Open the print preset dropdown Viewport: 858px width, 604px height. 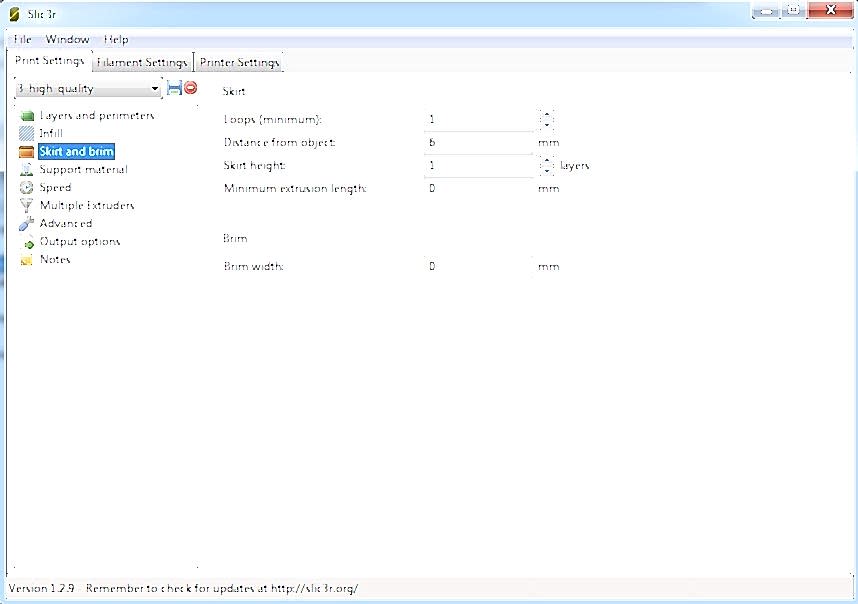click(x=88, y=89)
